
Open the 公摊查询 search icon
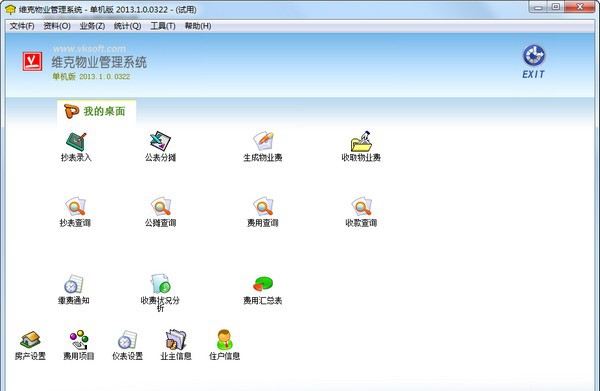pyautogui.click(x=160, y=207)
